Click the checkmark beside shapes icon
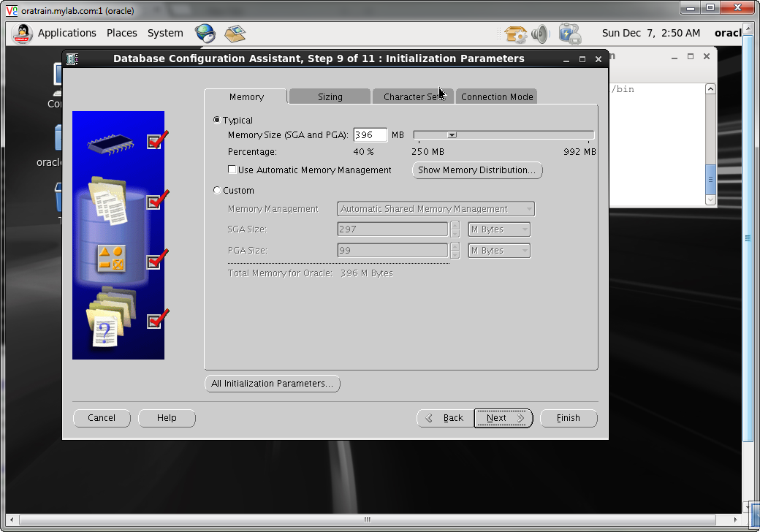 (157, 259)
